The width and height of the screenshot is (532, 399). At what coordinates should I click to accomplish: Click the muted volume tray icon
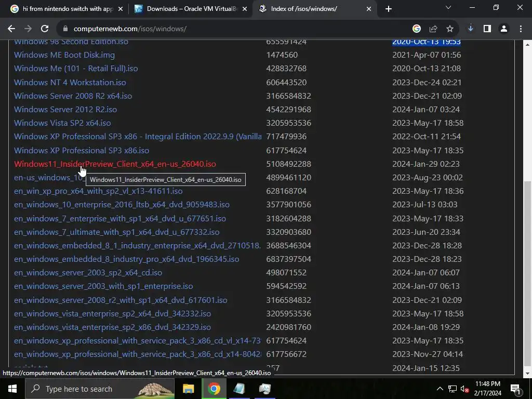[464, 389]
